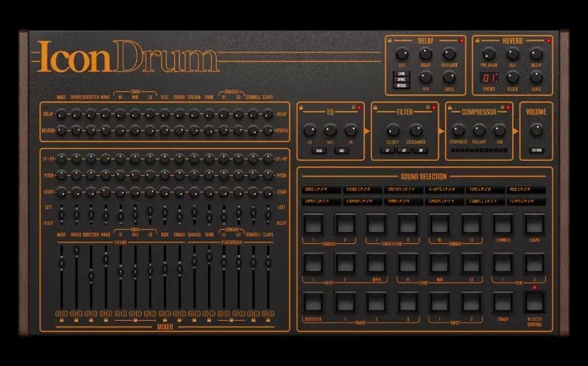Click the lock icon under the Crash mixer fader
This screenshot has height=366, width=588.
(x=180, y=320)
